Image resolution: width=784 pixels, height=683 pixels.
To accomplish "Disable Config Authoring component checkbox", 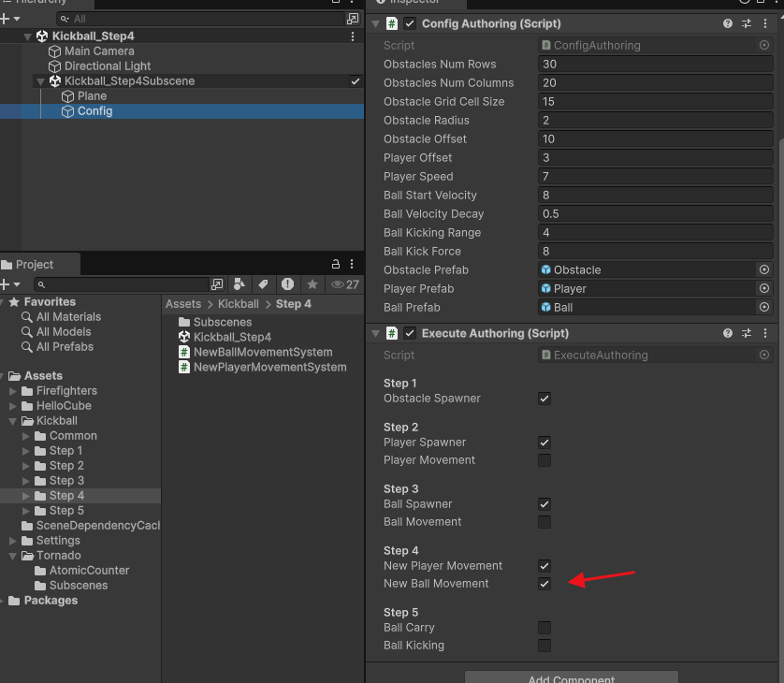I will tap(410, 23).
